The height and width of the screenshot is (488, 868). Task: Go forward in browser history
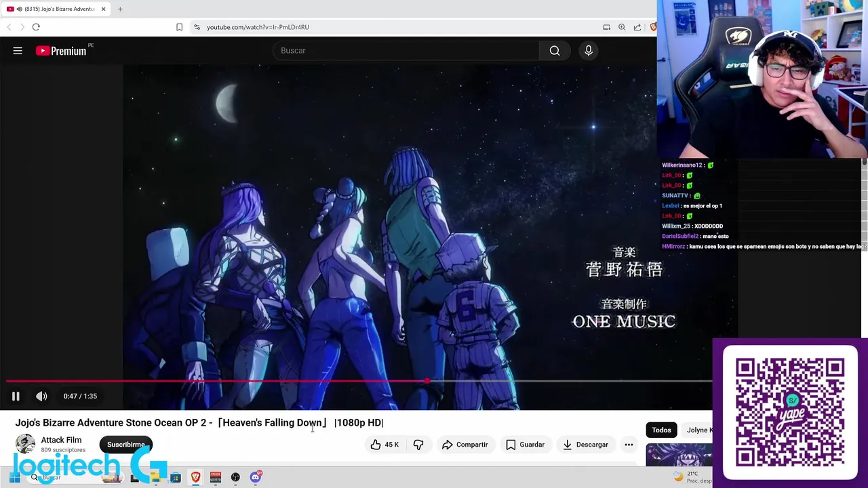tap(22, 27)
